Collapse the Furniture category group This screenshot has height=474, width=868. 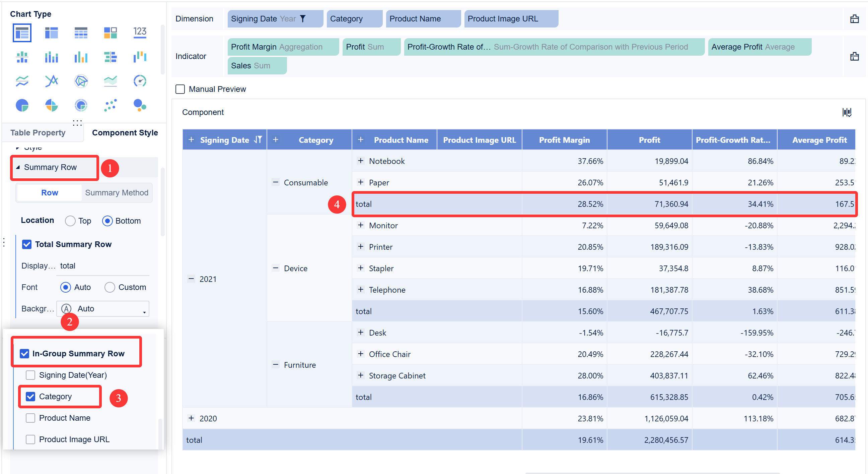click(276, 364)
